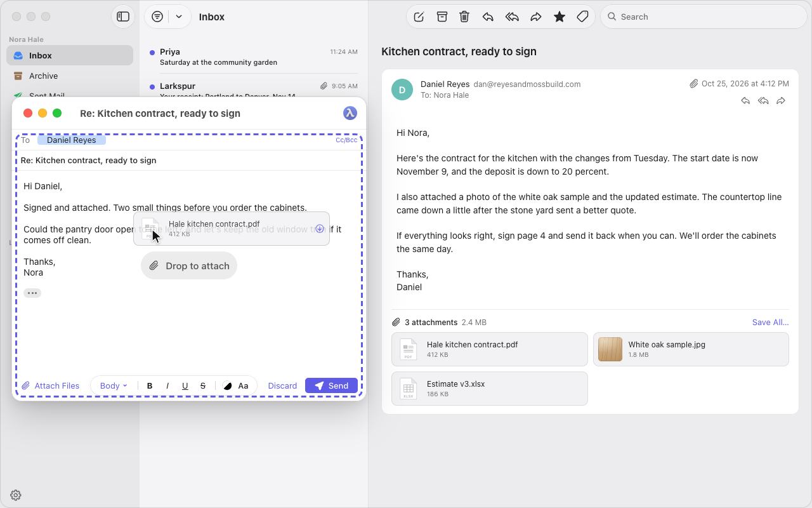Toggle italic formatting in the reply
Screen dimensions: 812x508
[x=167, y=385]
